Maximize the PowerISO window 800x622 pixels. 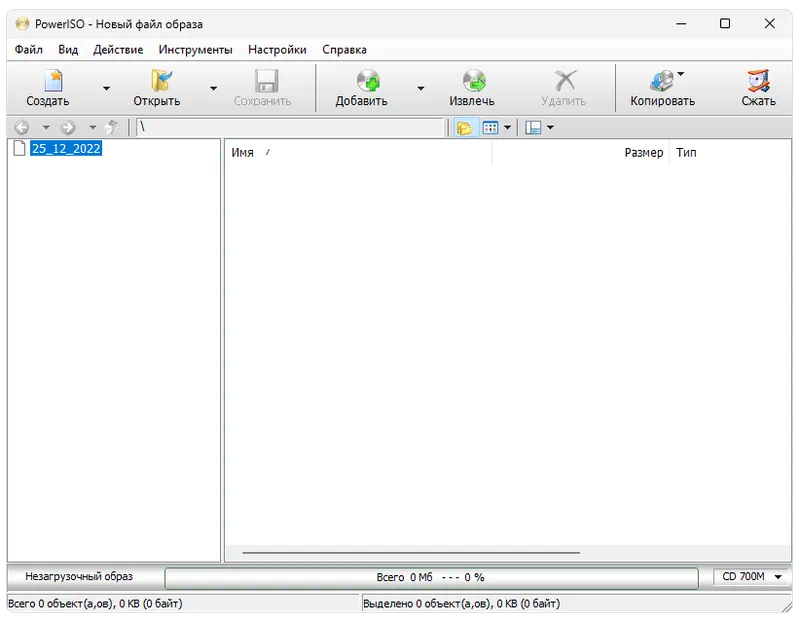(725, 23)
